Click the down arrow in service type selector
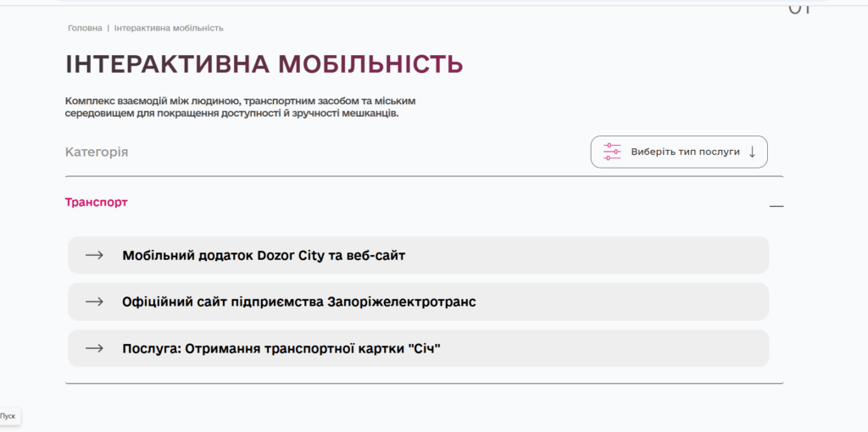 point(752,152)
